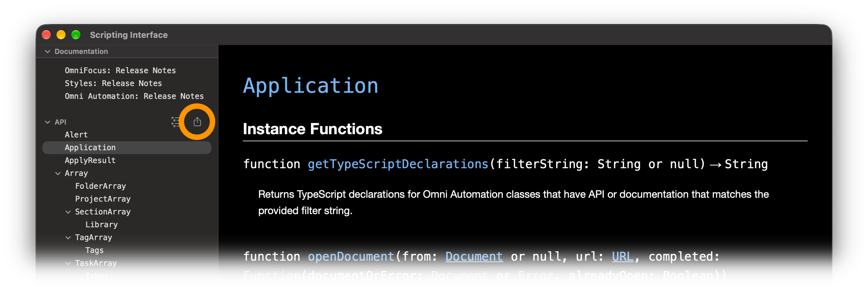
Task: Click the Application page heading
Action: pos(310,86)
